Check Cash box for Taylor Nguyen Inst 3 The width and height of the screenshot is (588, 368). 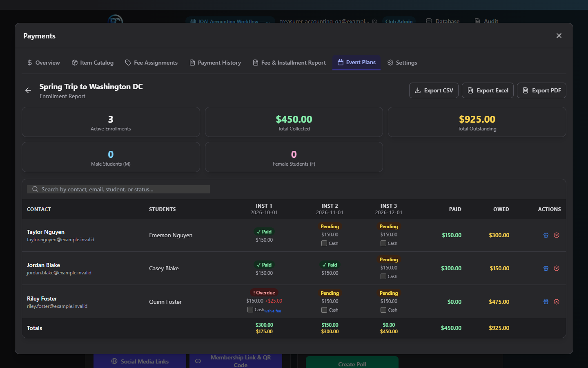(383, 243)
